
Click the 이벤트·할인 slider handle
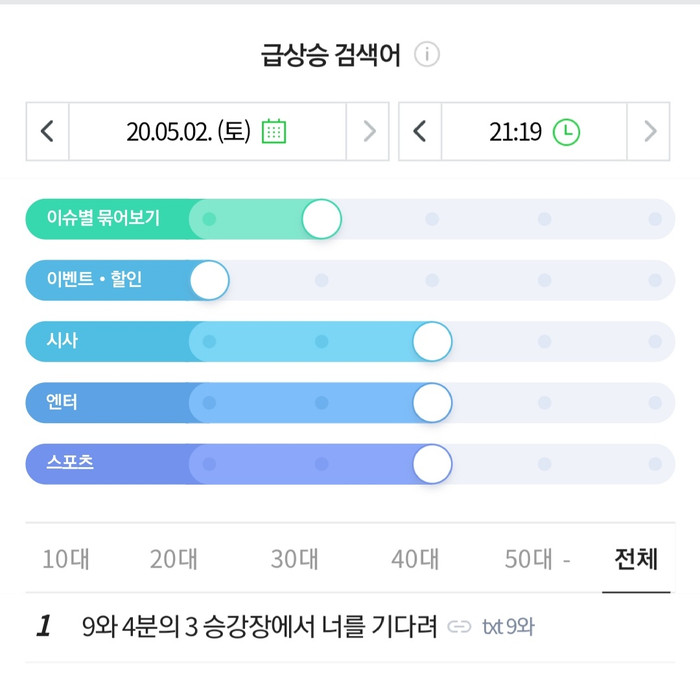pyautogui.click(x=209, y=280)
